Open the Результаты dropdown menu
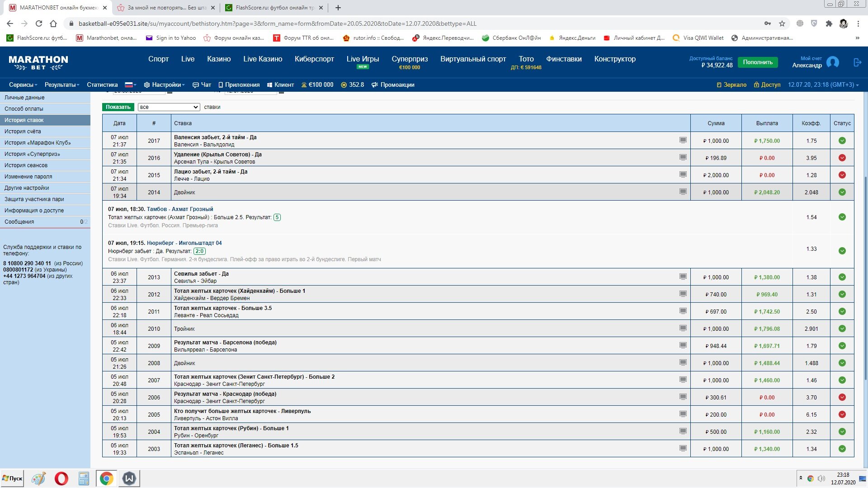 [x=62, y=84]
